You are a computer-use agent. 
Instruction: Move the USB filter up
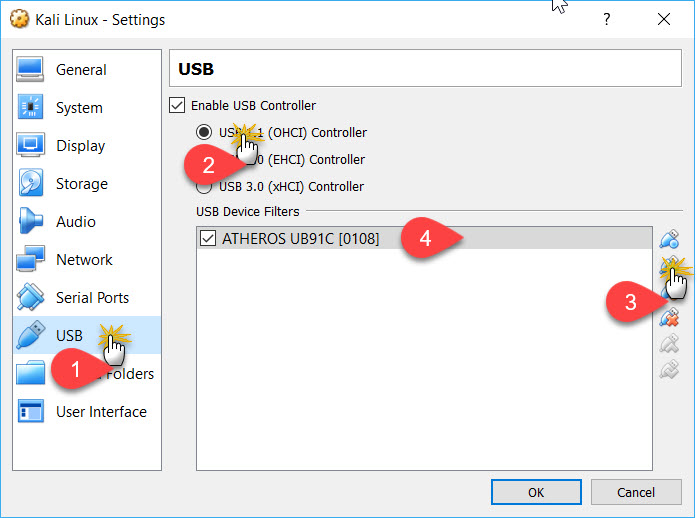point(669,344)
